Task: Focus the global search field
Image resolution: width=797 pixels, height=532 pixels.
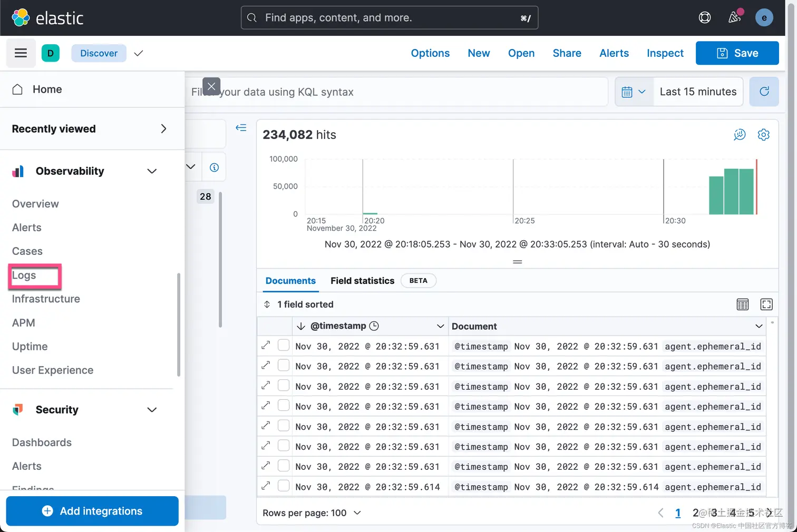Action: [390, 17]
